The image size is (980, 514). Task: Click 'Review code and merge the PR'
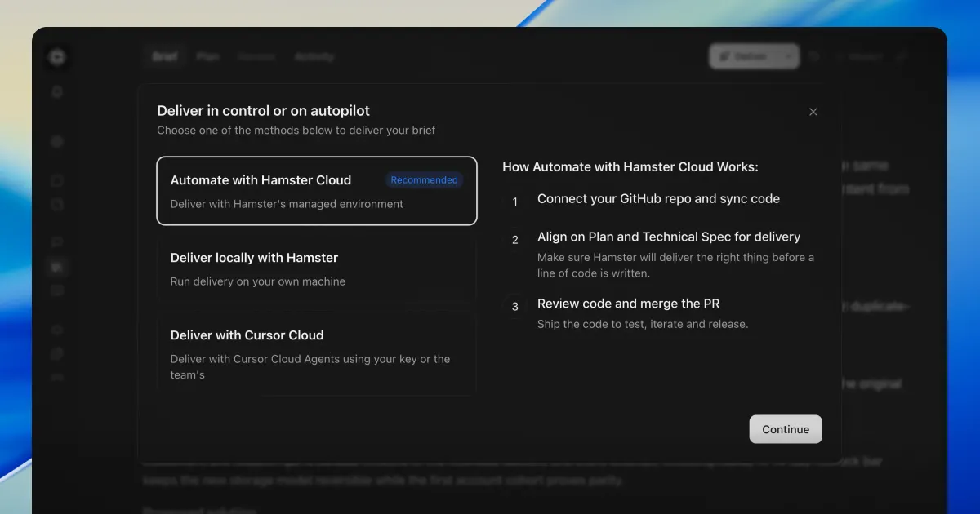628,304
